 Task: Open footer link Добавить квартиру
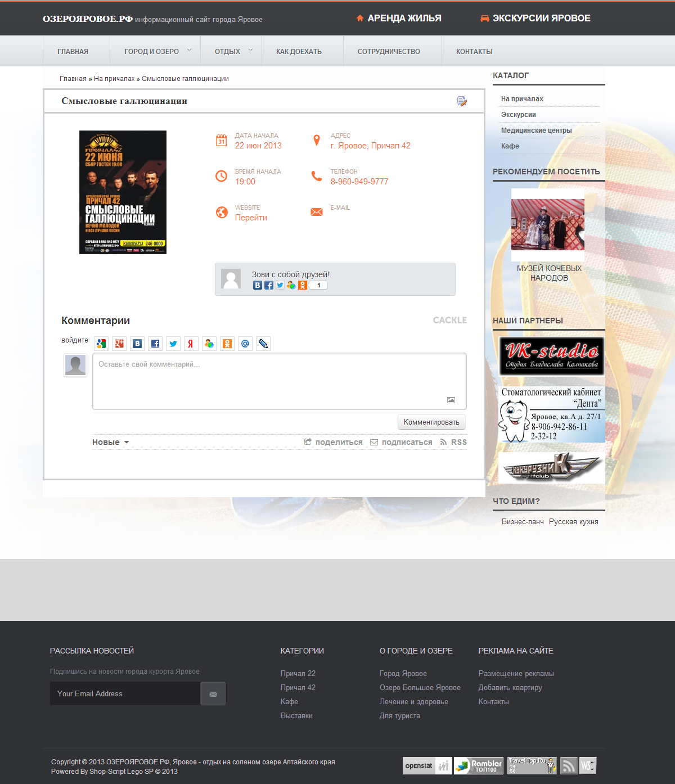[x=510, y=688]
